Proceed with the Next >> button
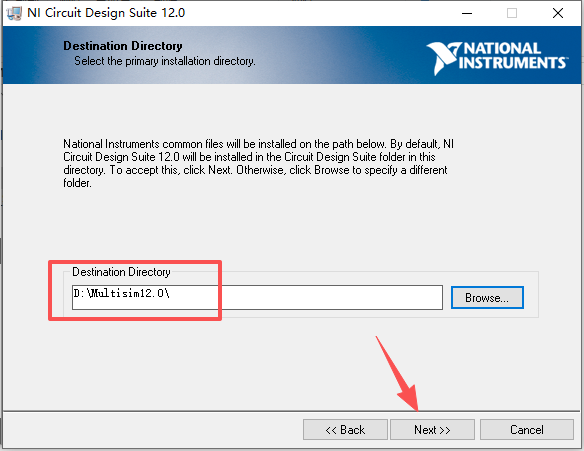 point(432,430)
